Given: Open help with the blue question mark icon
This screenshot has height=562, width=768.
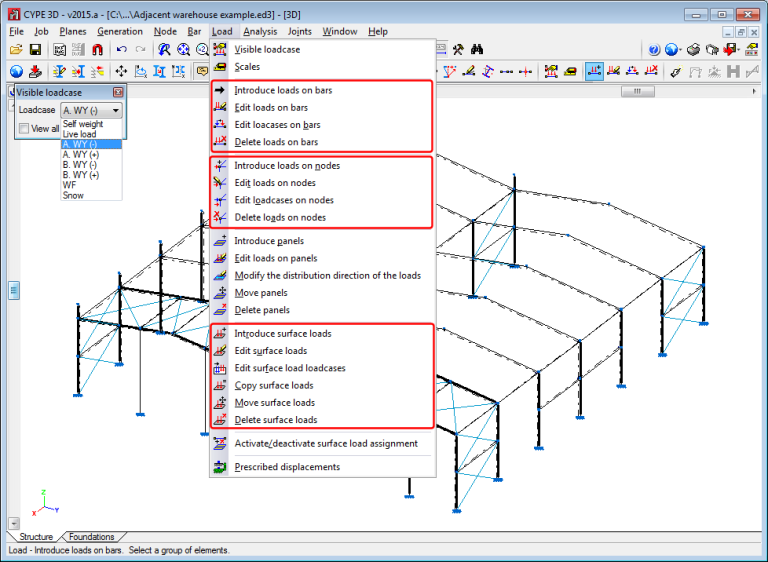Looking at the screenshot, I should 653,49.
